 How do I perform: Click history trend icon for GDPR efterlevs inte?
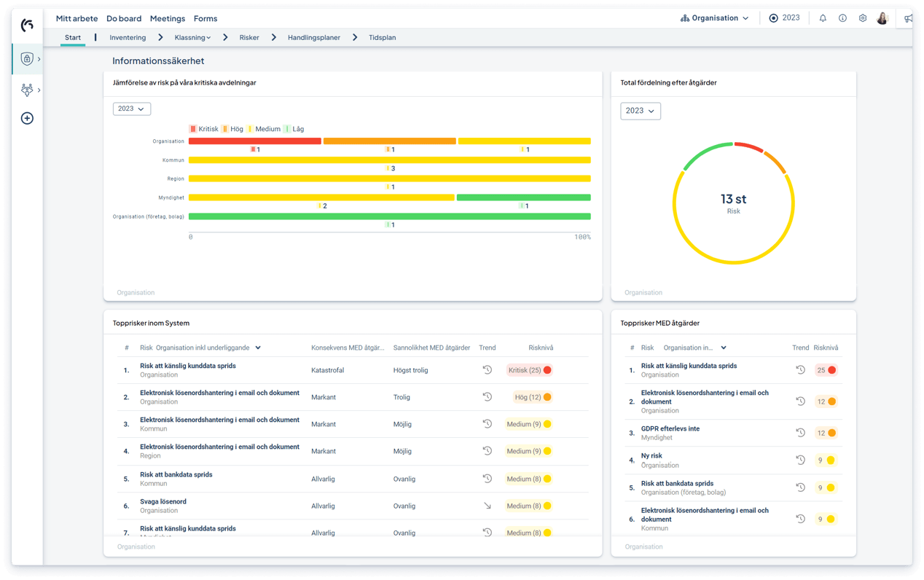point(800,433)
